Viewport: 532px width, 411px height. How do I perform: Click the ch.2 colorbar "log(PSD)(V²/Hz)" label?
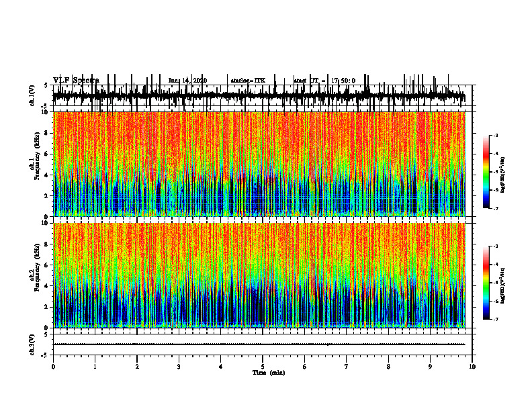click(503, 285)
